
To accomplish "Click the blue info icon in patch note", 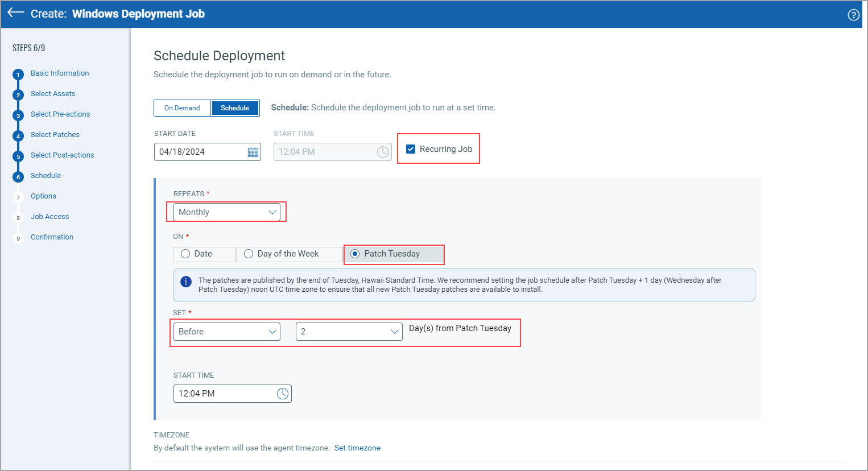I will point(186,282).
